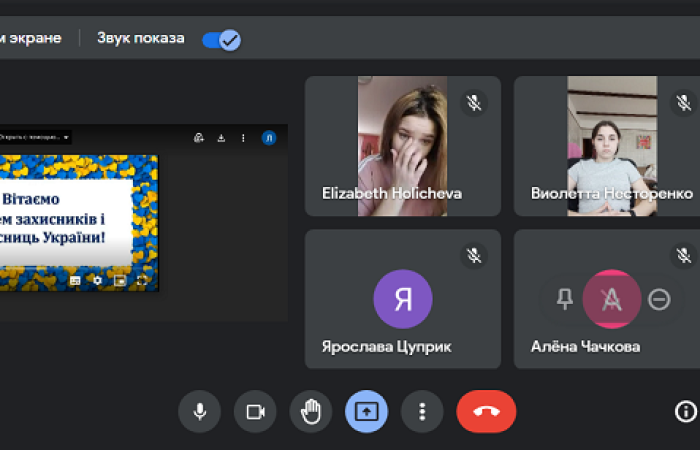Click muted mic icon on Elizabeth Holicheva's tile

coord(474,102)
